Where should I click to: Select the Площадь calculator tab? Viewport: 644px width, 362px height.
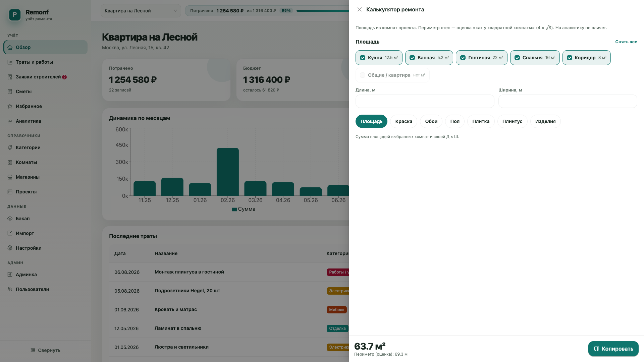(x=371, y=121)
